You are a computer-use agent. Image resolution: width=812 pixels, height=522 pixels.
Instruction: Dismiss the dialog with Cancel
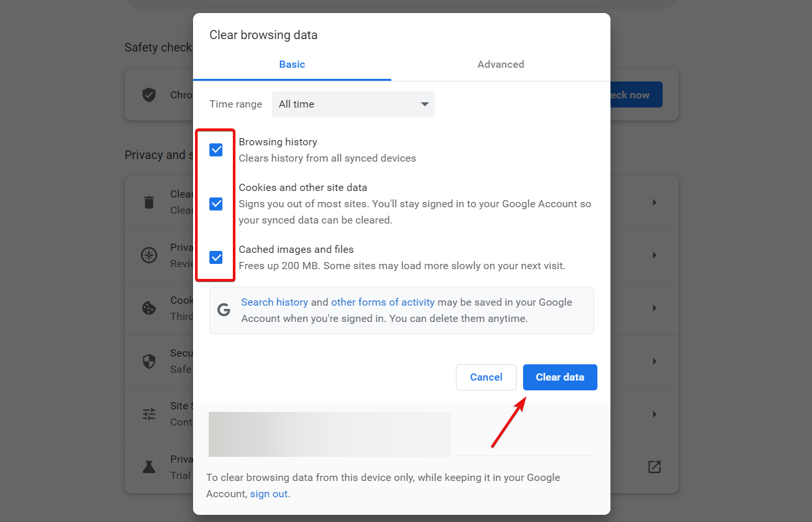click(x=486, y=377)
